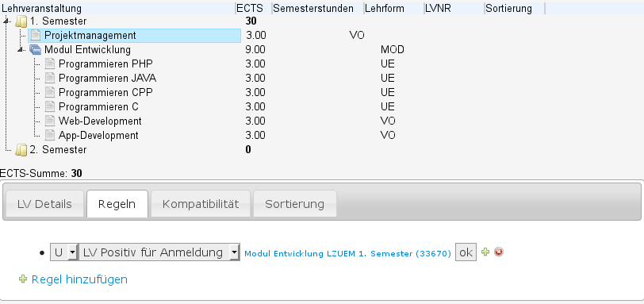Open the Sortierung tab
Image resolution: width=644 pixels, height=304 pixels.
(x=294, y=204)
